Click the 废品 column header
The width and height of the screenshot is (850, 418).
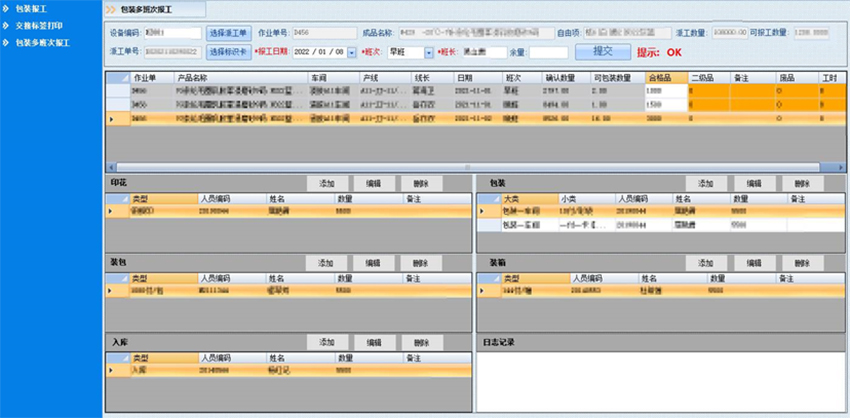point(796,78)
